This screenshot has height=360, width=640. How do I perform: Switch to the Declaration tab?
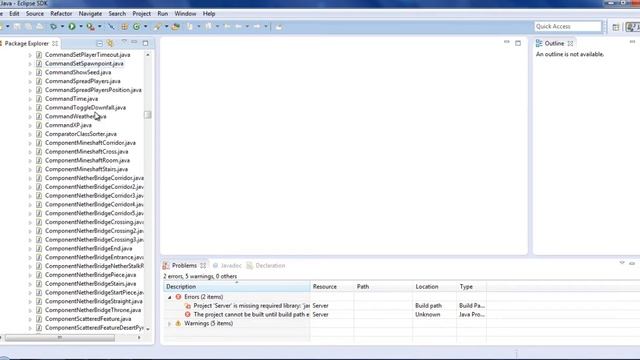point(266,265)
